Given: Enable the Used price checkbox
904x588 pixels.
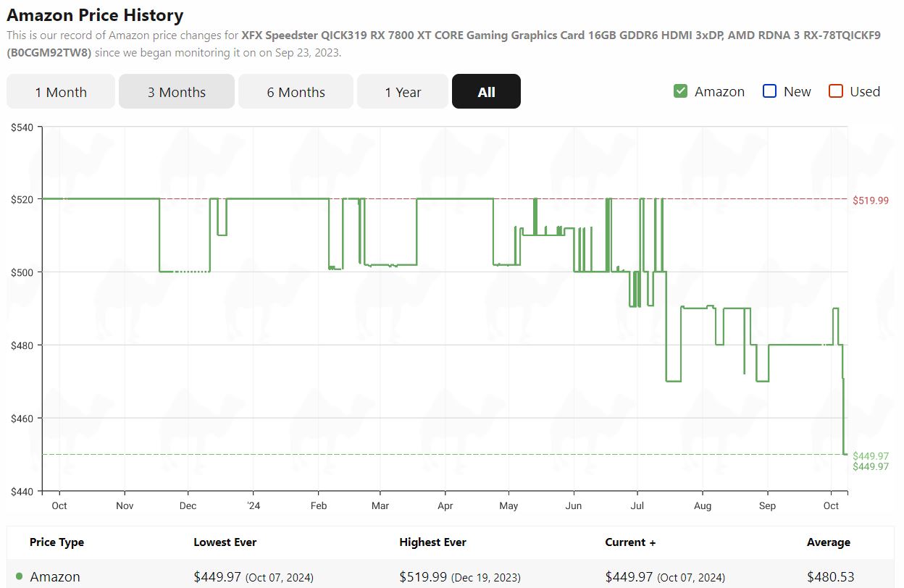Looking at the screenshot, I should (x=836, y=91).
